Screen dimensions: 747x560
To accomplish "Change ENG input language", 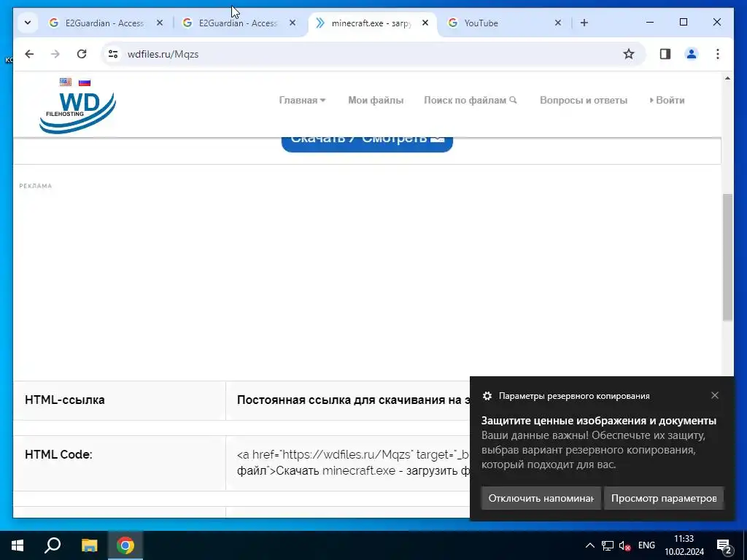I will click(646, 545).
